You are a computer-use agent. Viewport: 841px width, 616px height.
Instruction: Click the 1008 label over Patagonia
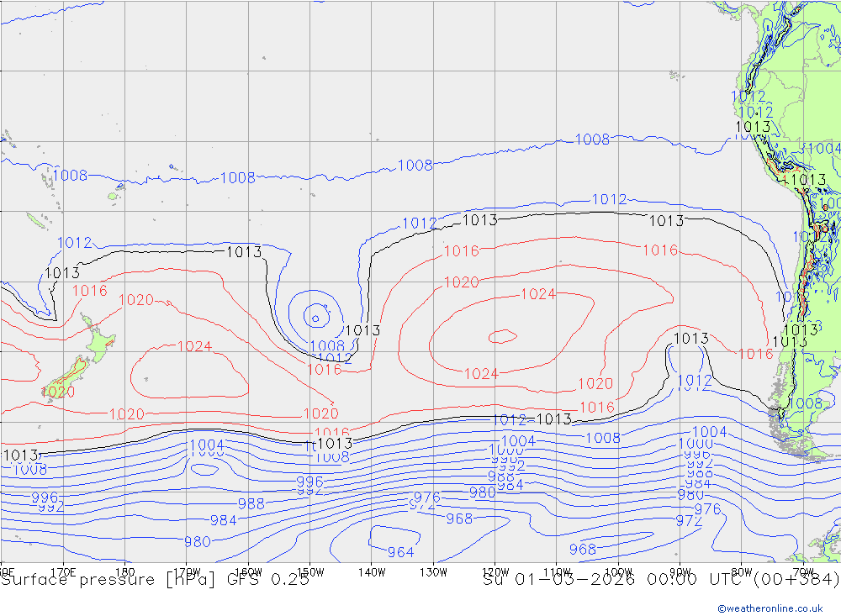(x=806, y=403)
